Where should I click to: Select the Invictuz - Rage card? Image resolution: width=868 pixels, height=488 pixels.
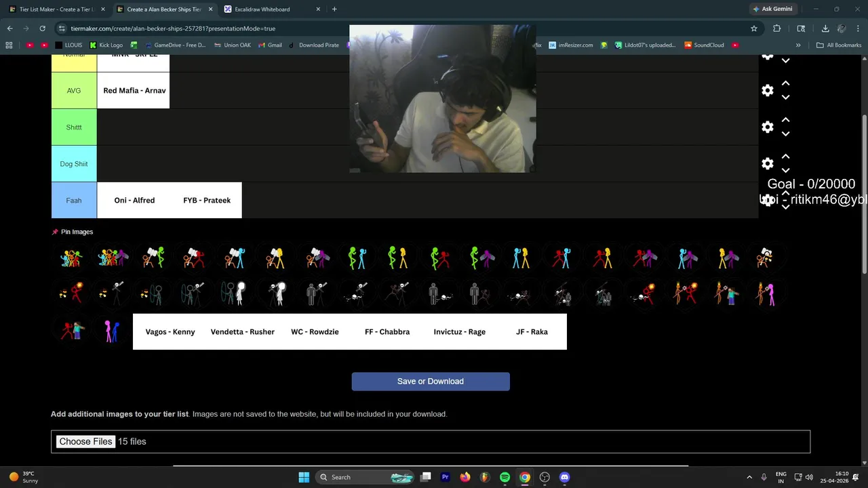pyautogui.click(x=459, y=331)
